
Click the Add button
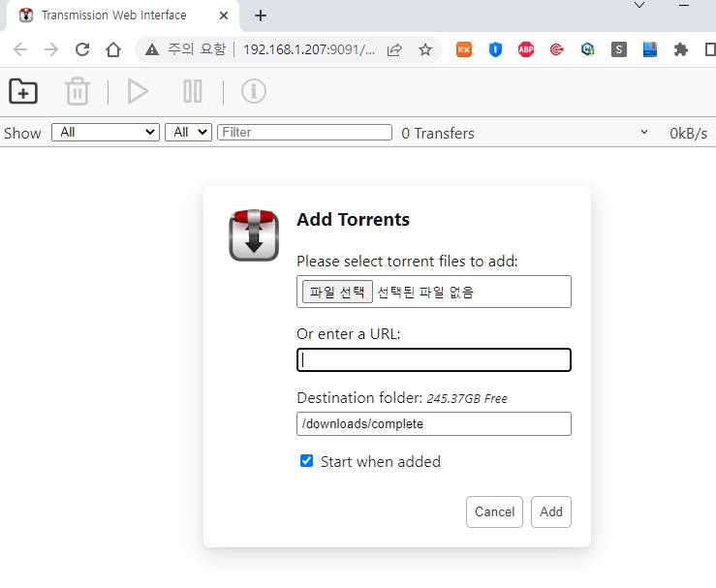click(x=550, y=511)
